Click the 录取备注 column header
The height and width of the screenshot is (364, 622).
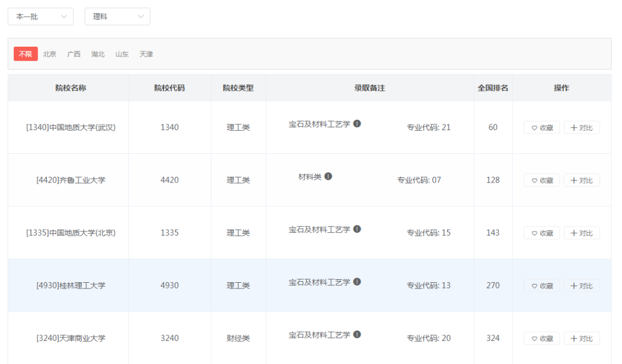(370, 88)
